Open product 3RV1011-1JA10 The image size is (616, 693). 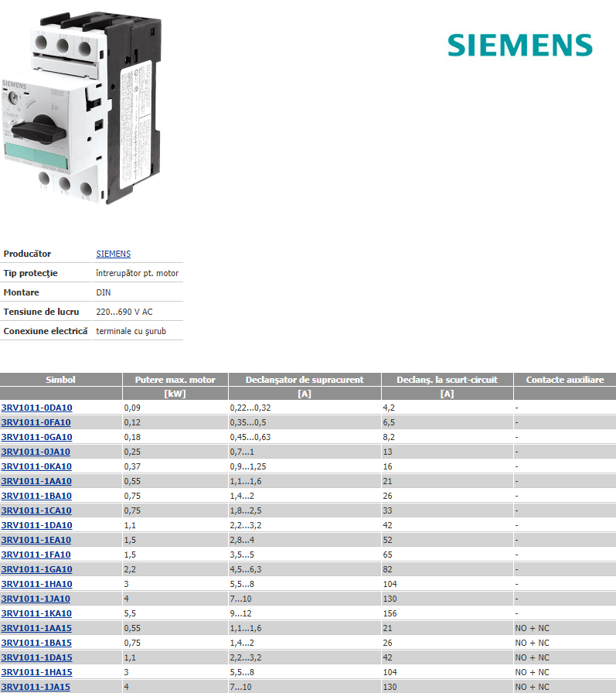36,599
